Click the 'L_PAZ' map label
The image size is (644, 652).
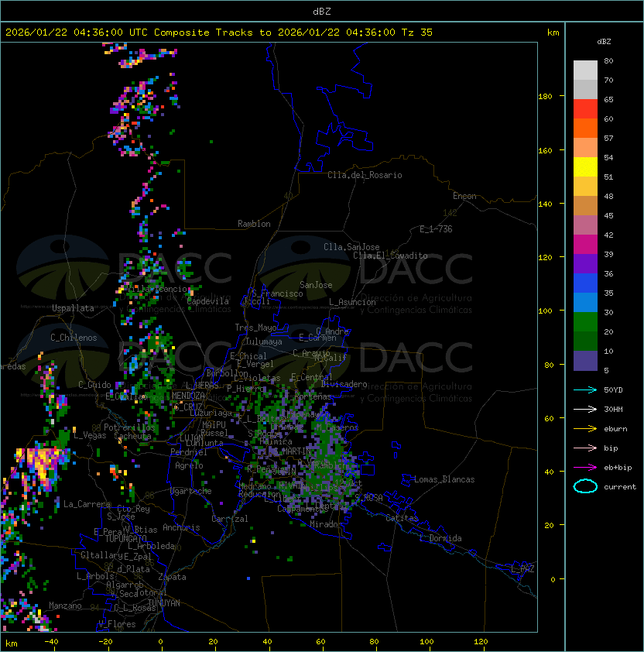(x=522, y=569)
